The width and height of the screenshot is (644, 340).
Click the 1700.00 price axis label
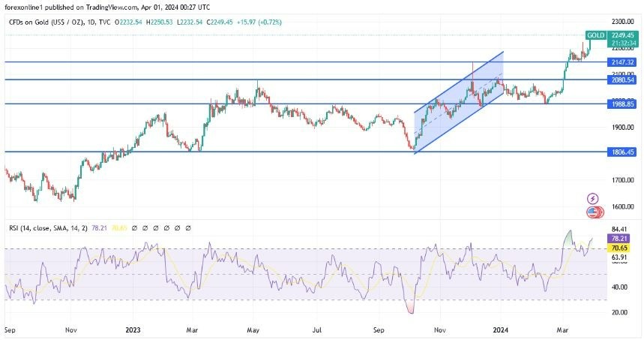[623, 180]
